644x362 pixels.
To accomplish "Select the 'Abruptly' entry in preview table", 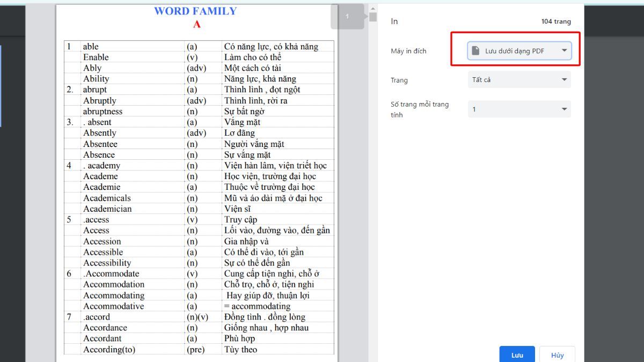I will click(100, 101).
